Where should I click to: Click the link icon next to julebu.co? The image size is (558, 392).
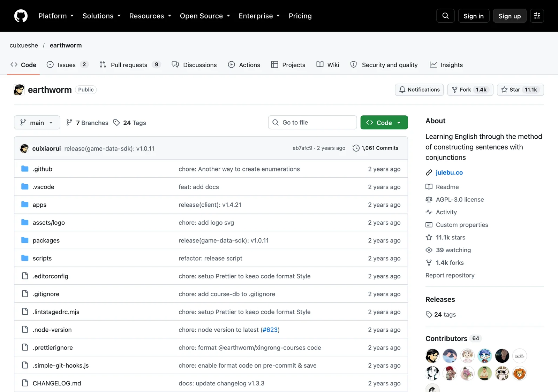point(429,172)
